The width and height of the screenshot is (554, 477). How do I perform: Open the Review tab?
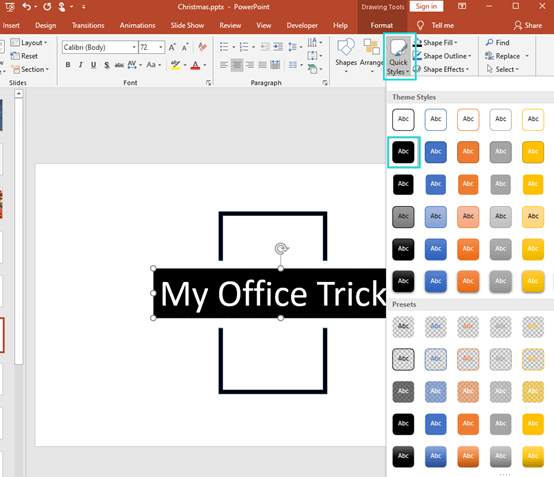tap(230, 25)
